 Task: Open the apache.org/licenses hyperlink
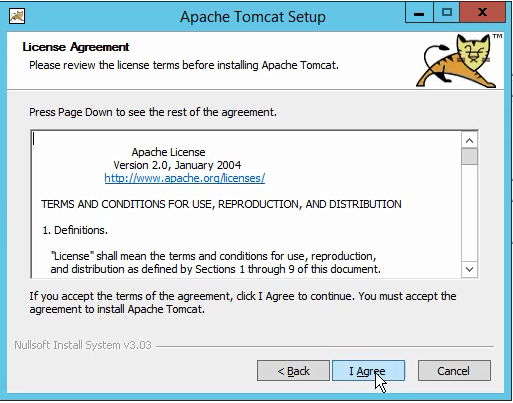pyautogui.click(x=185, y=178)
